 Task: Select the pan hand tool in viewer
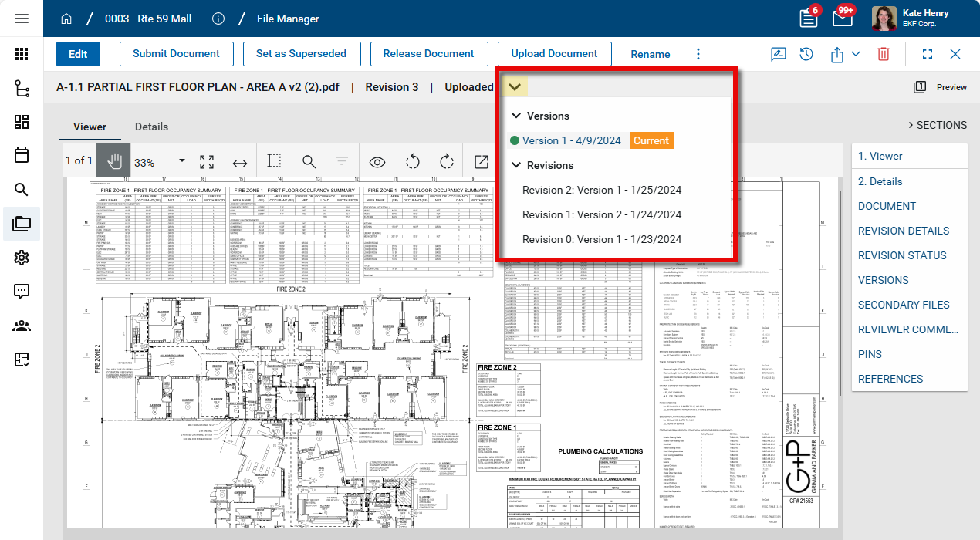[x=114, y=161]
